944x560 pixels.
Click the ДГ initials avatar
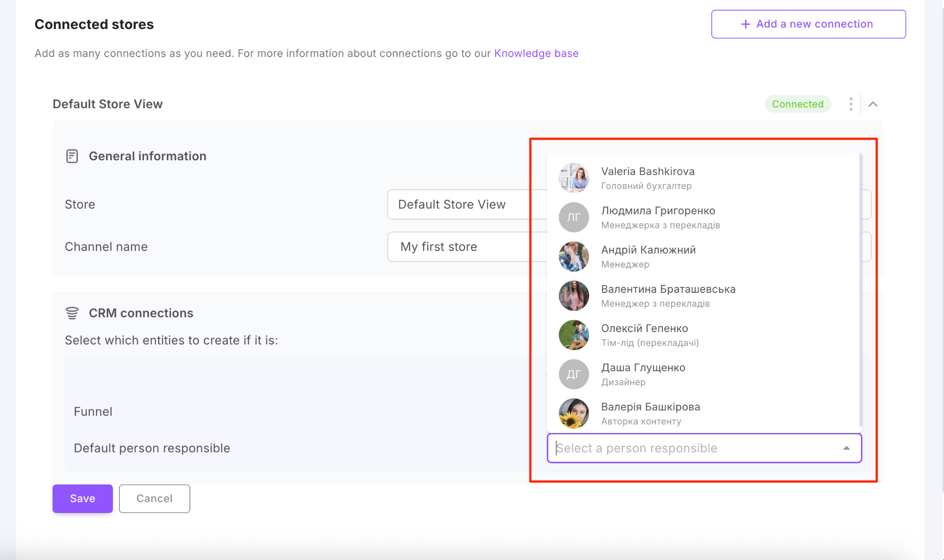pos(573,374)
